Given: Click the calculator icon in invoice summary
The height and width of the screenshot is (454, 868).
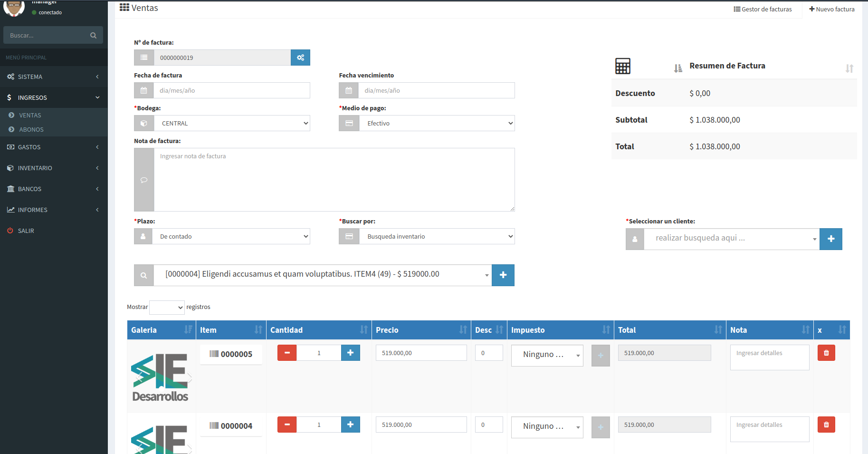Looking at the screenshot, I should (622, 66).
